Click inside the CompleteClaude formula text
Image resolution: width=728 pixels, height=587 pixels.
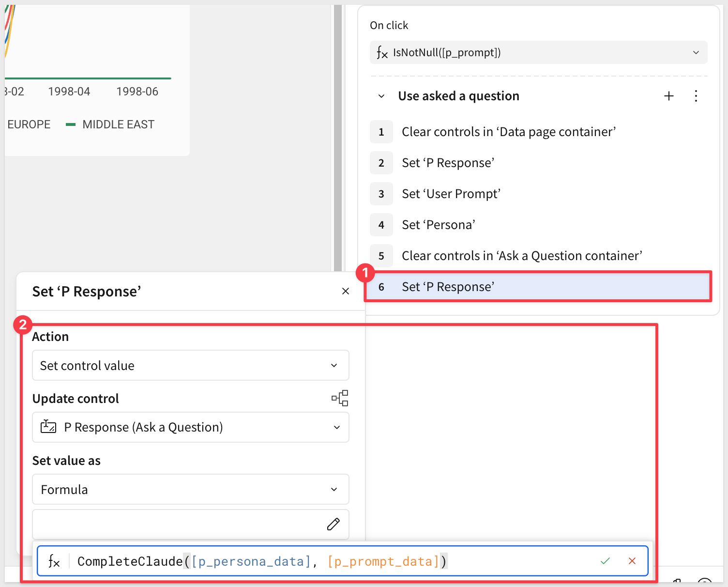(x=261, y=561)
